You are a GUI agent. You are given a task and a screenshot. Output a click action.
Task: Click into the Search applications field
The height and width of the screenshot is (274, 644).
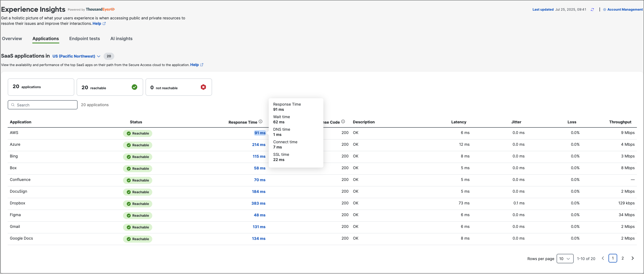[43, 105]
